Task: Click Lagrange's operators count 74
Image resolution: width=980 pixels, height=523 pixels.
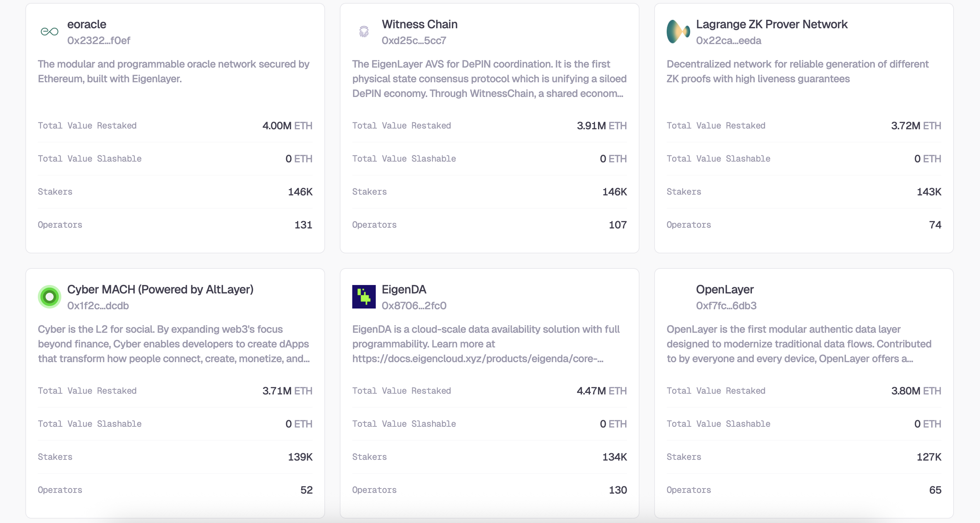Action: (x=935, y=225)
